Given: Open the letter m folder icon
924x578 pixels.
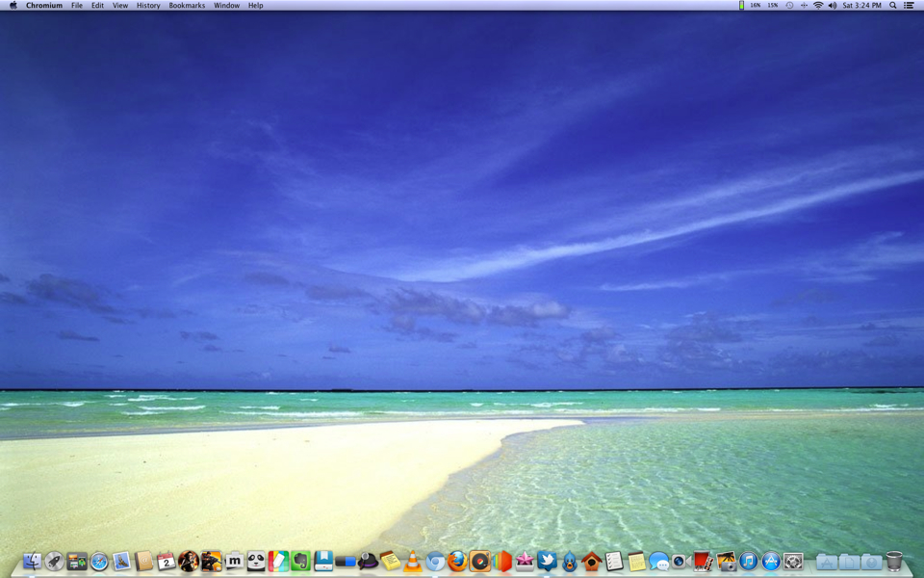Looking at the screenshot, I should click(234, 561).
